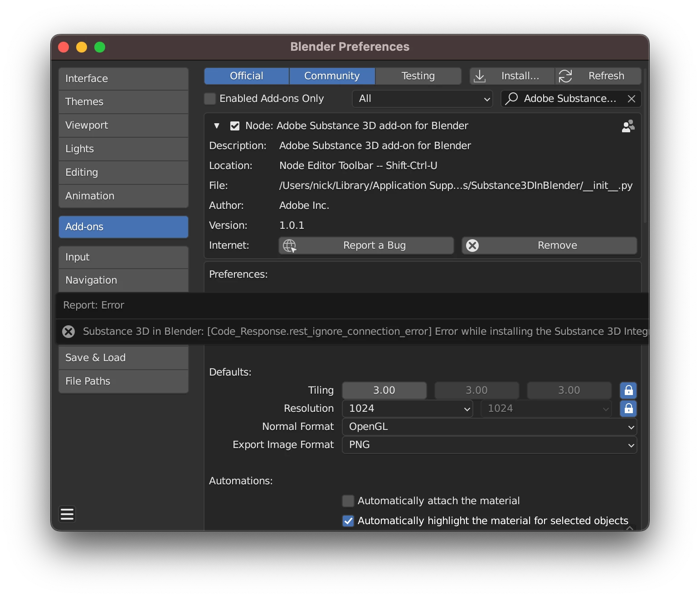Open the Normal Format OpenGL dropdown

point(489,427)
